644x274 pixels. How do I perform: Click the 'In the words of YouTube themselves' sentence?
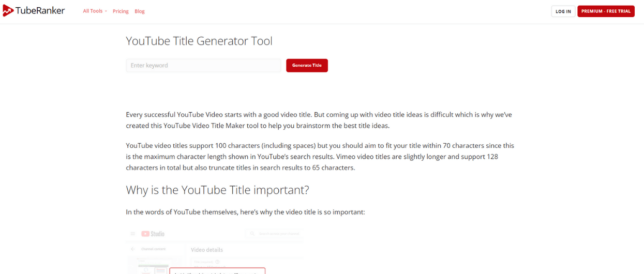(245, 212)
